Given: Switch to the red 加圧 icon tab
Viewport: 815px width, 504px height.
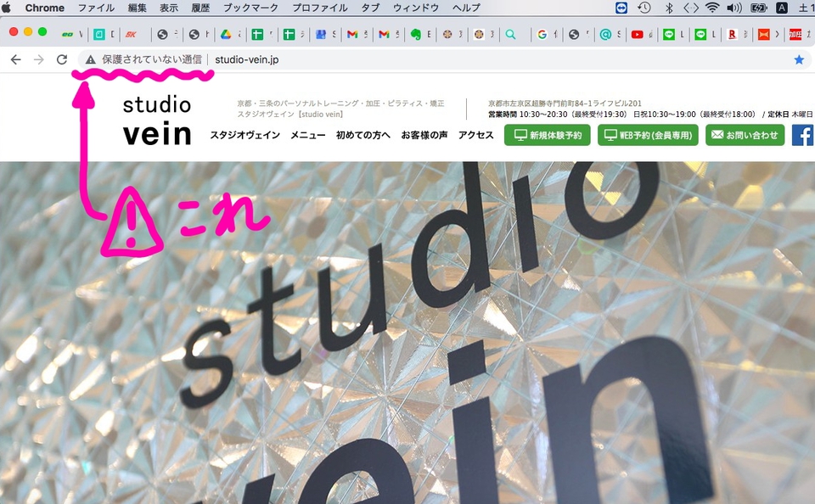Looking at the screenshot, I should tap(795, 34).
